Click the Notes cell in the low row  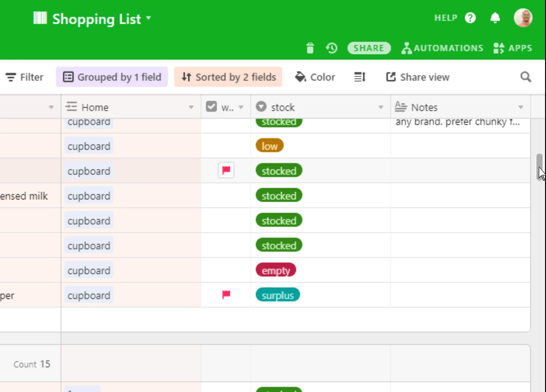(460, 146)
